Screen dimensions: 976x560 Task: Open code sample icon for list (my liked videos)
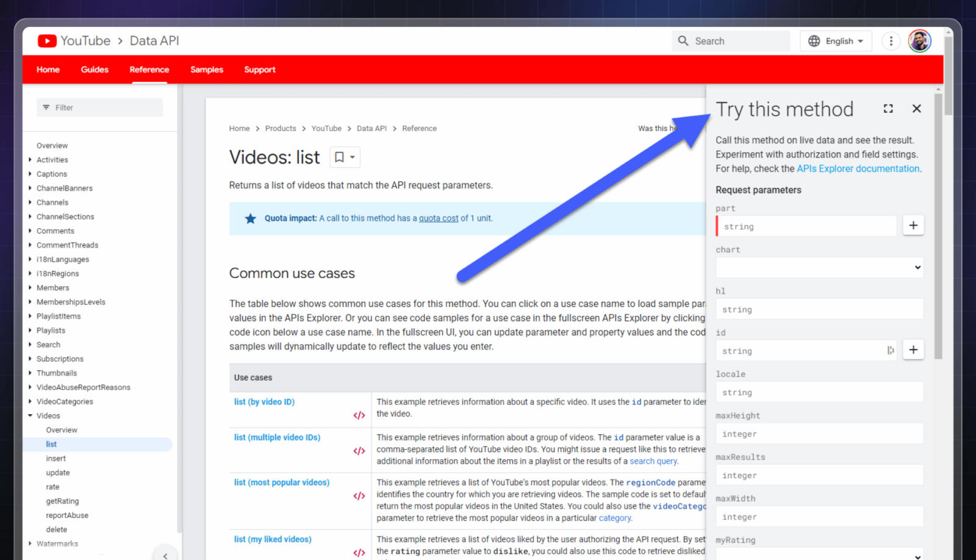coord(359,552)
